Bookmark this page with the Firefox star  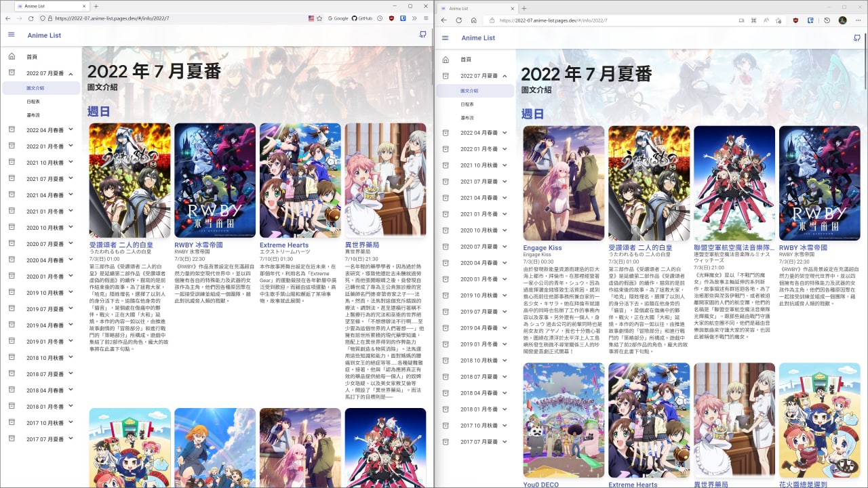319,18
